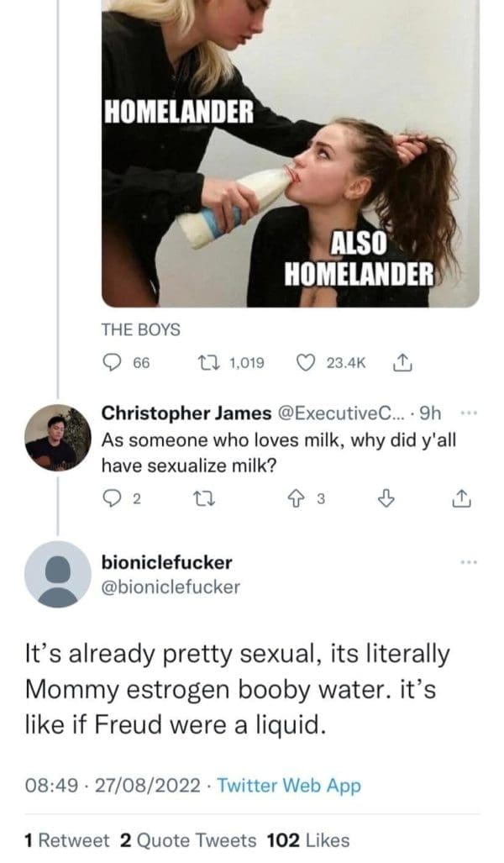Open the Christopher James profile name link
Viewport: 504px width, 863px height.
tap(186, 413)
